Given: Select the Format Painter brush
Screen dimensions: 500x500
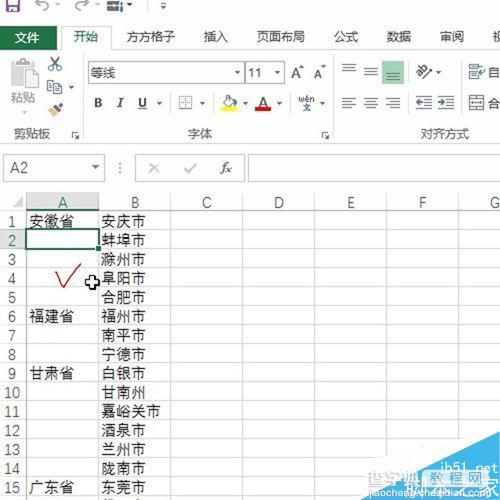Looking at the screenshot, I should click(55, 110).
